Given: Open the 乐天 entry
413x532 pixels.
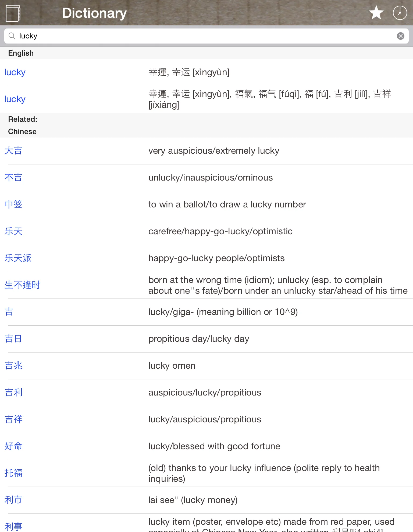Looking at the screenshot, I should [x=206, y=231].
